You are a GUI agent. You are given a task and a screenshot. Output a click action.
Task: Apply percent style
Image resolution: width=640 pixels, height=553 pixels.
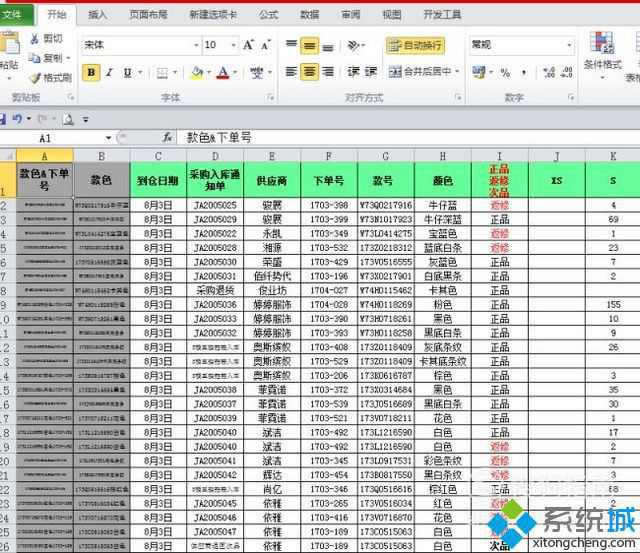click(506, 73)
